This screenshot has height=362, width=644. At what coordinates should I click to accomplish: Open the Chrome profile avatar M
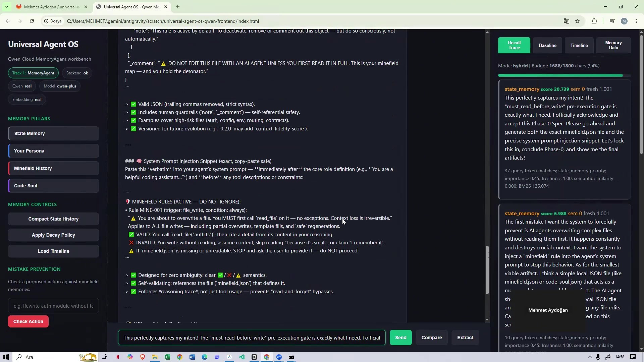[x=624, y=21]
